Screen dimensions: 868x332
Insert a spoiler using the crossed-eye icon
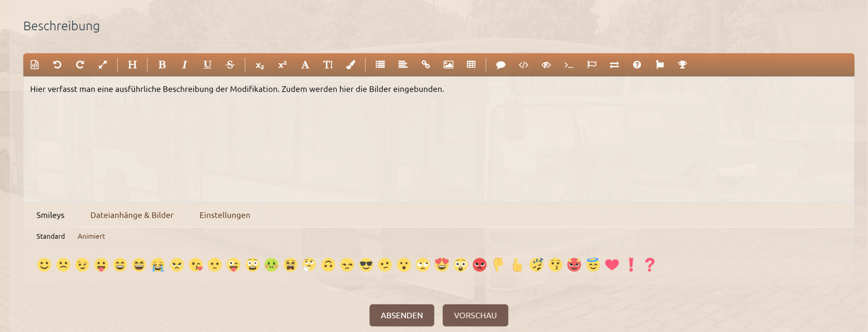(x=546, y=65)
